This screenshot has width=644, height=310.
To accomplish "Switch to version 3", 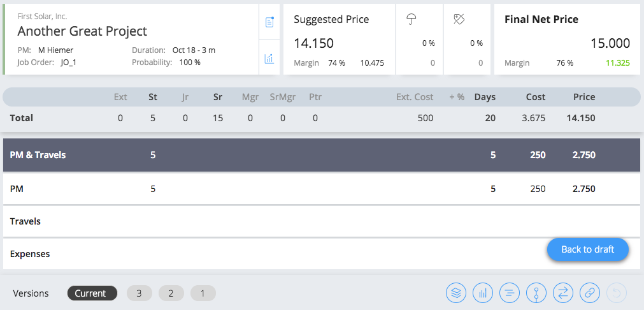I will coord(140,293).
